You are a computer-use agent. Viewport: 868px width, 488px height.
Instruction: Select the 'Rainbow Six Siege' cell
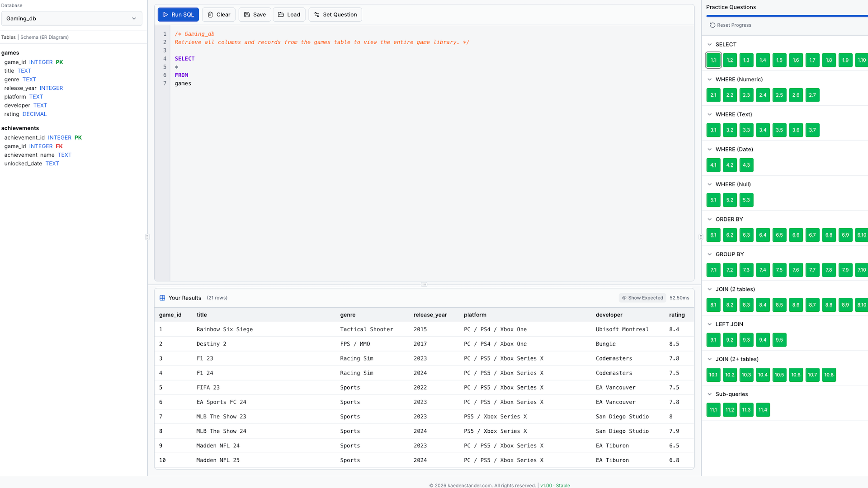click(x=225, y=329)
